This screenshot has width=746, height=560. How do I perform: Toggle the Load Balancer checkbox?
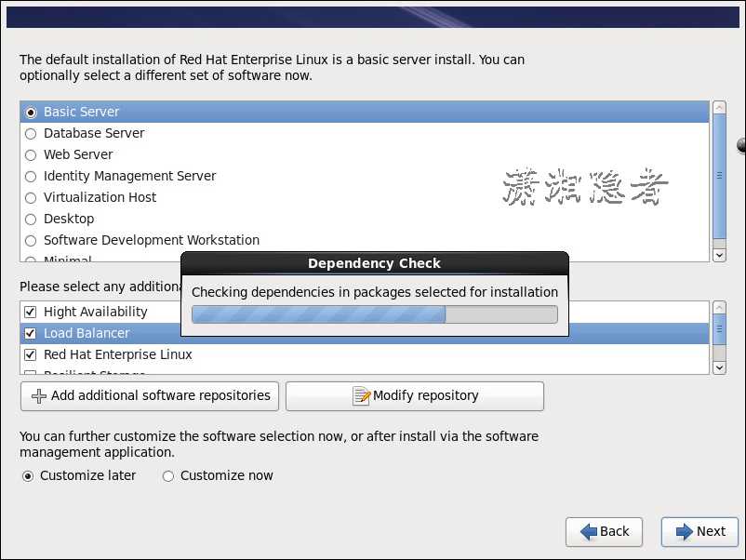point(31,334)
